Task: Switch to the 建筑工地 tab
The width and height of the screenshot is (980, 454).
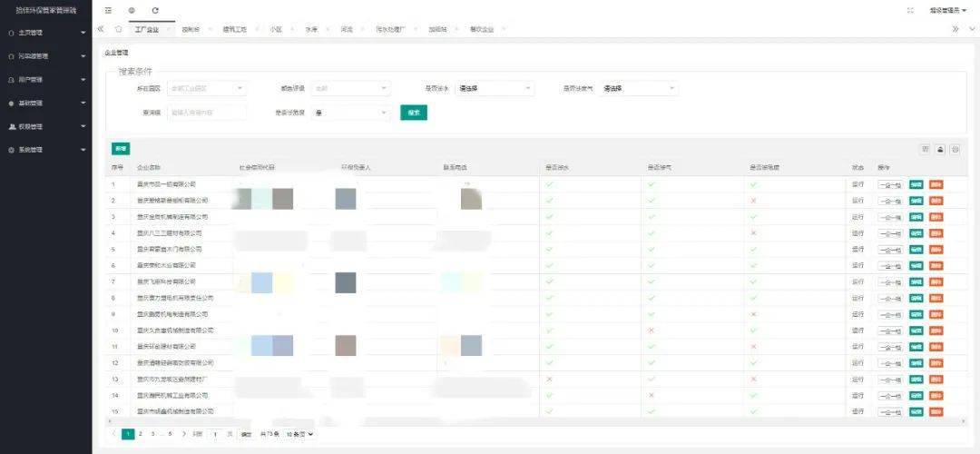Action: pyautogui.click(x=234, y=29)
